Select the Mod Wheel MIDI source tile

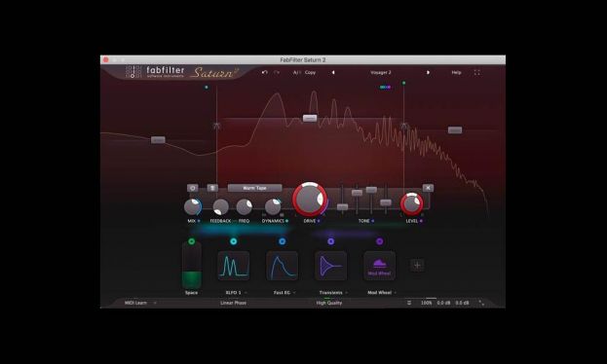[379, 266]
